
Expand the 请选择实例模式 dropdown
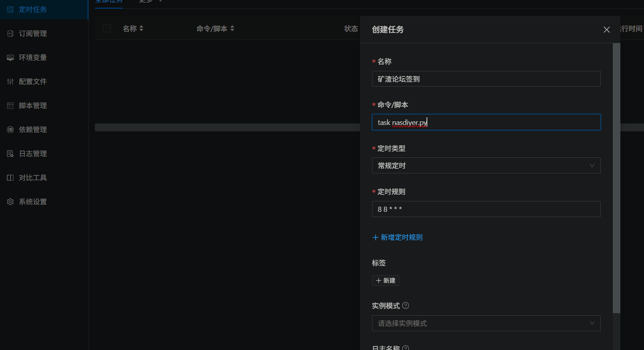click(486, 323)
